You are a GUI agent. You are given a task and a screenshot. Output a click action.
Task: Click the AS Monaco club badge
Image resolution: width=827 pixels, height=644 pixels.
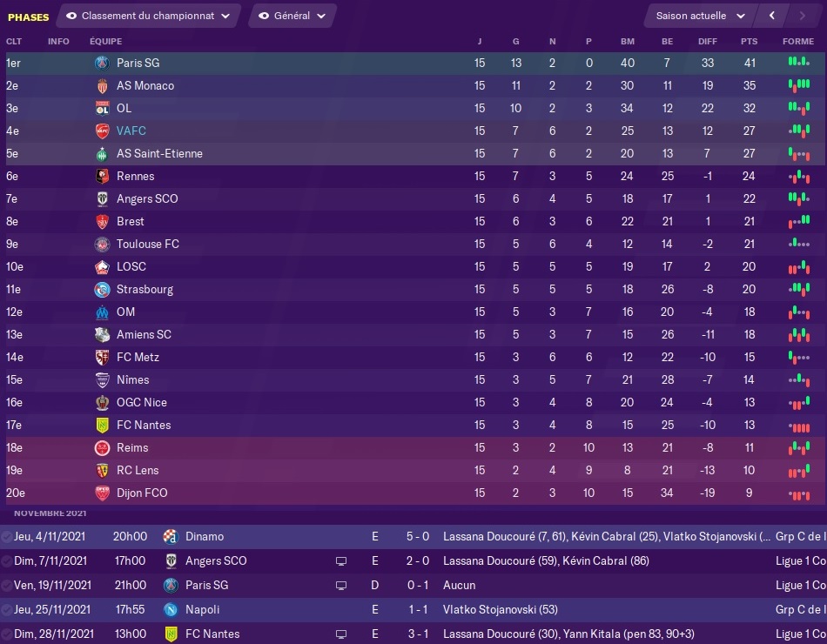[102, 85]
